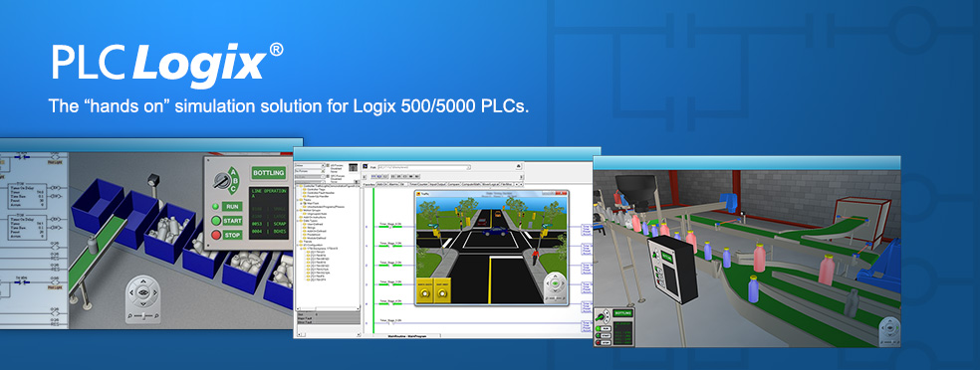Click the camera pan left arrow in bottling view
Screen dimensions: 980x370
[131, 292]
